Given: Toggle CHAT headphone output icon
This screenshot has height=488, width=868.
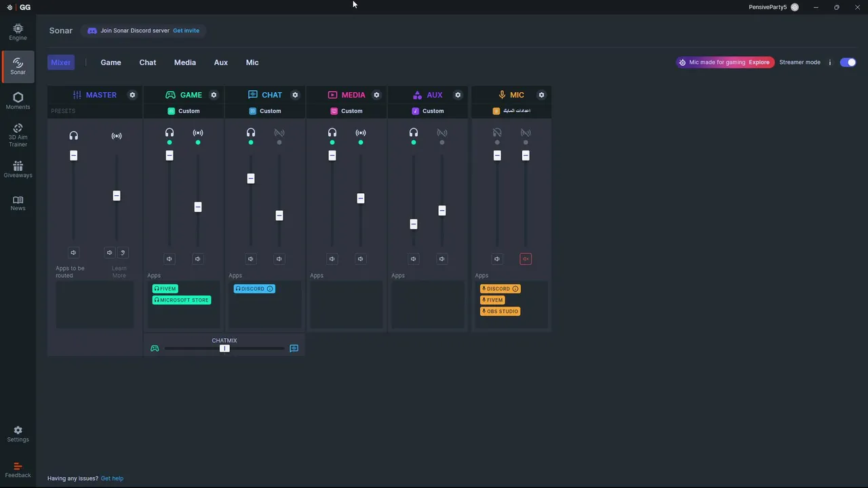Looking at the screenshot, I should click(251, 133).
